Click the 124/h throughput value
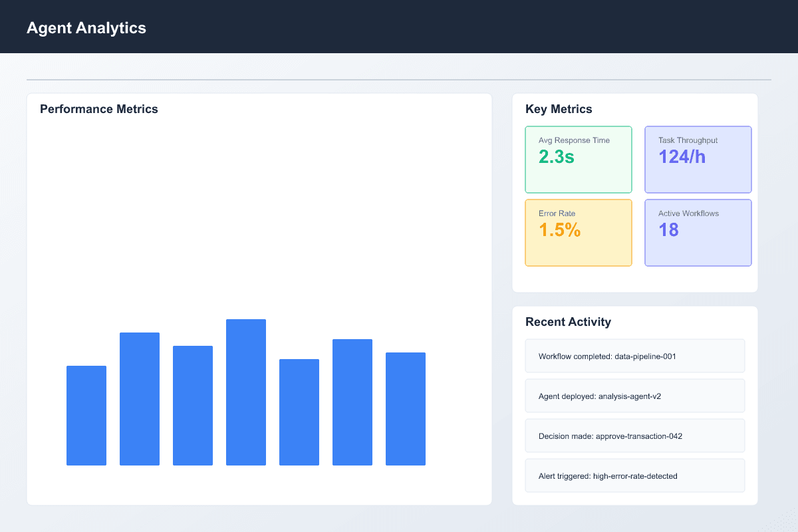The height and width of the screenshot is (532, 798). pos(680,156)
